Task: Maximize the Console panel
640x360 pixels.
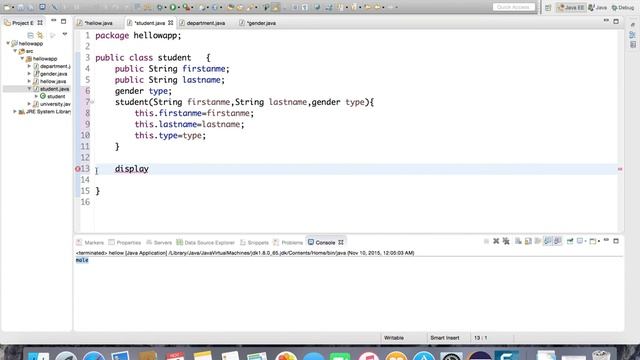Action: 616,241
